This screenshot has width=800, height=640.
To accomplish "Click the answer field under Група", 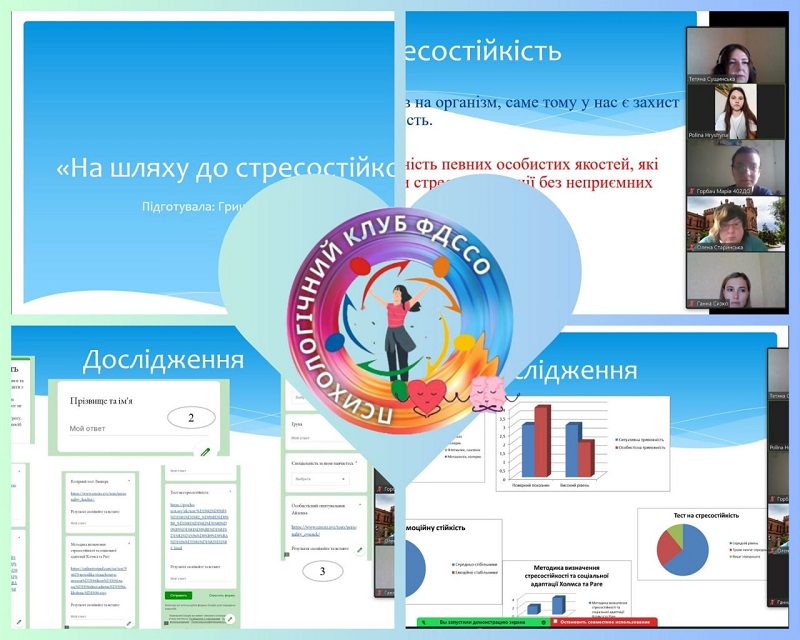I will point(316,438).
